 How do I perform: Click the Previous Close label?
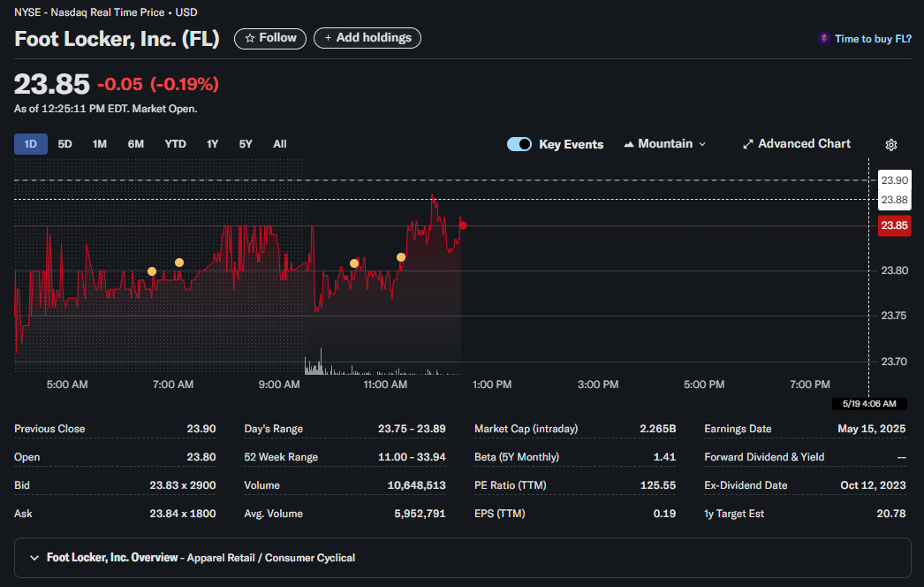pos(49,429)
